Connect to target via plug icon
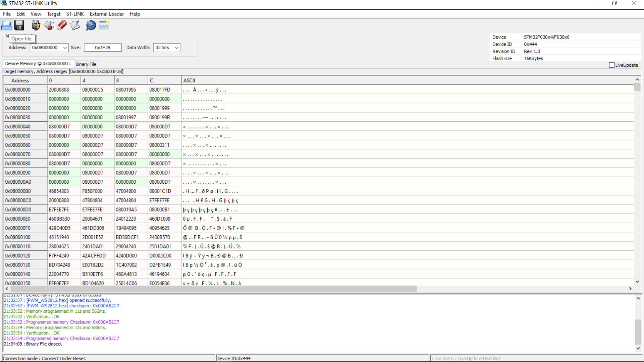This screenshot has width=644, height=362. [36, 25]
